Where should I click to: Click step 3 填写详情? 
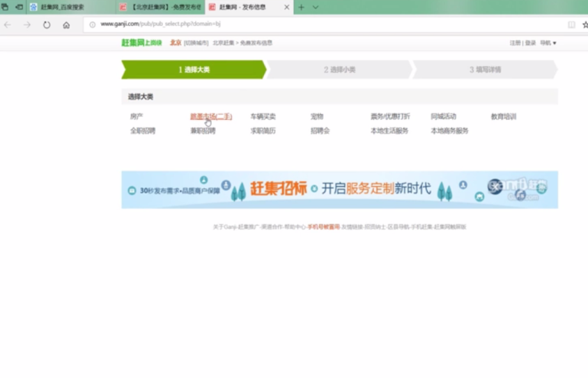click(x=485, y=70)
